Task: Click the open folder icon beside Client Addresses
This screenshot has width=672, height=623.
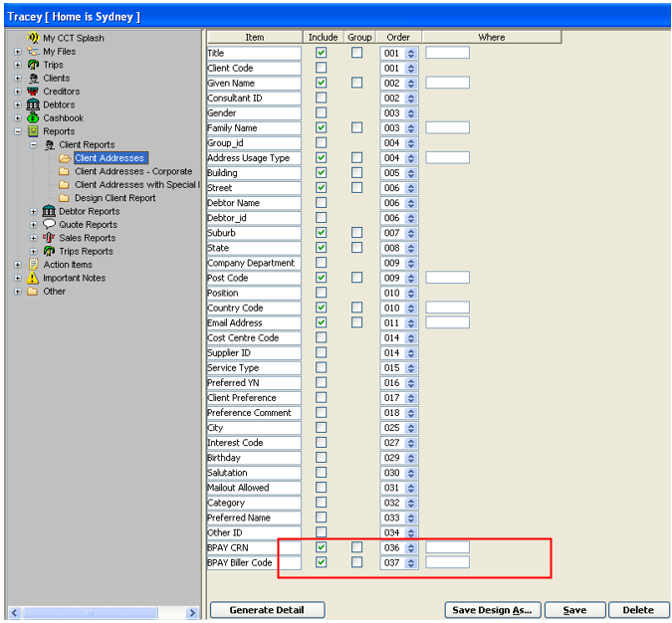Action: (x=65, y=158)
